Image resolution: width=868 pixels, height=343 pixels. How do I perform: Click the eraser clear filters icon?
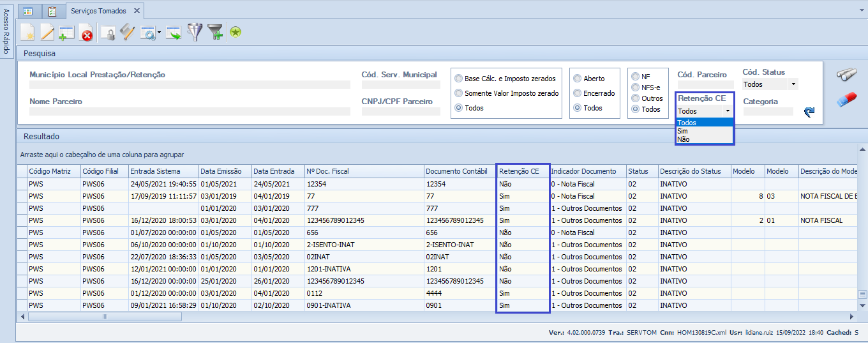pos(846,100)
